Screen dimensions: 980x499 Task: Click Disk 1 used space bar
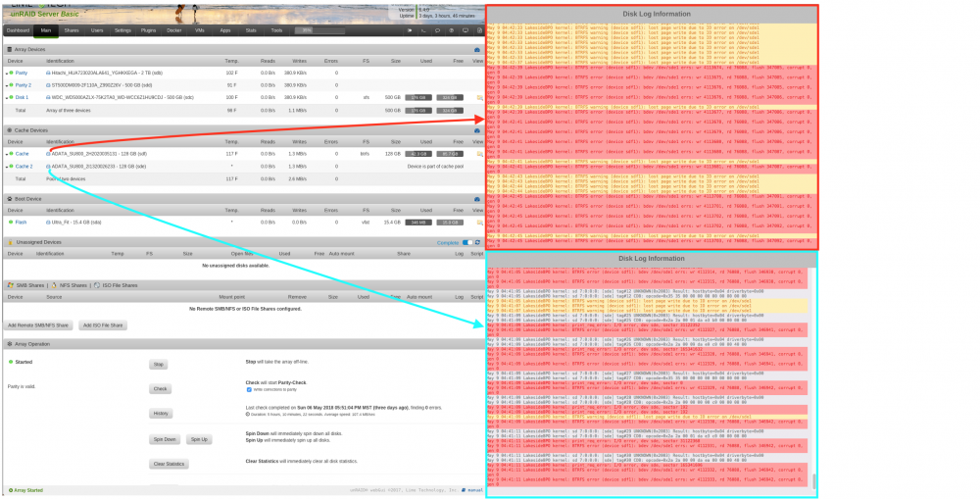coord(418,98)
